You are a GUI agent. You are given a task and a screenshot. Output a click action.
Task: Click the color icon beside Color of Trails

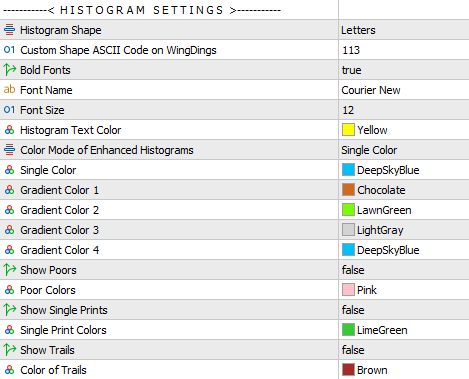click(9, 370)
